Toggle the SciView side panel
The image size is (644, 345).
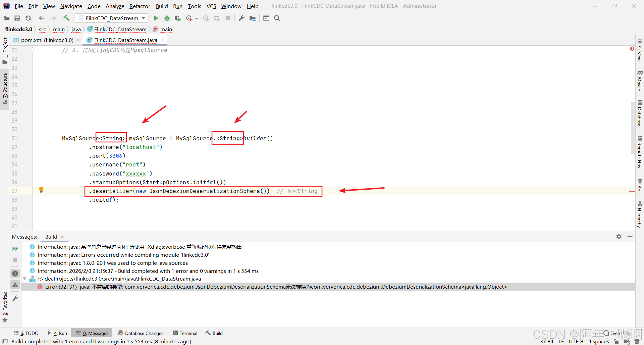pos(640,50)
